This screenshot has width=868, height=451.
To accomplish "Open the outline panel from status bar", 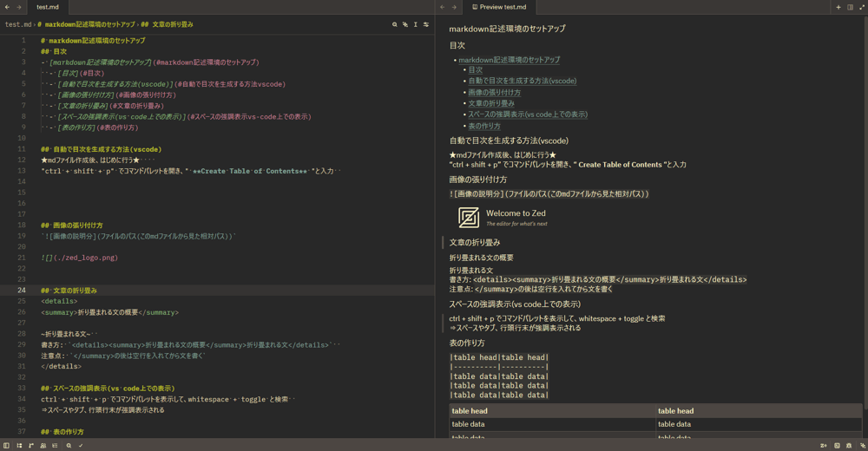I will click(x=19, y=445).
